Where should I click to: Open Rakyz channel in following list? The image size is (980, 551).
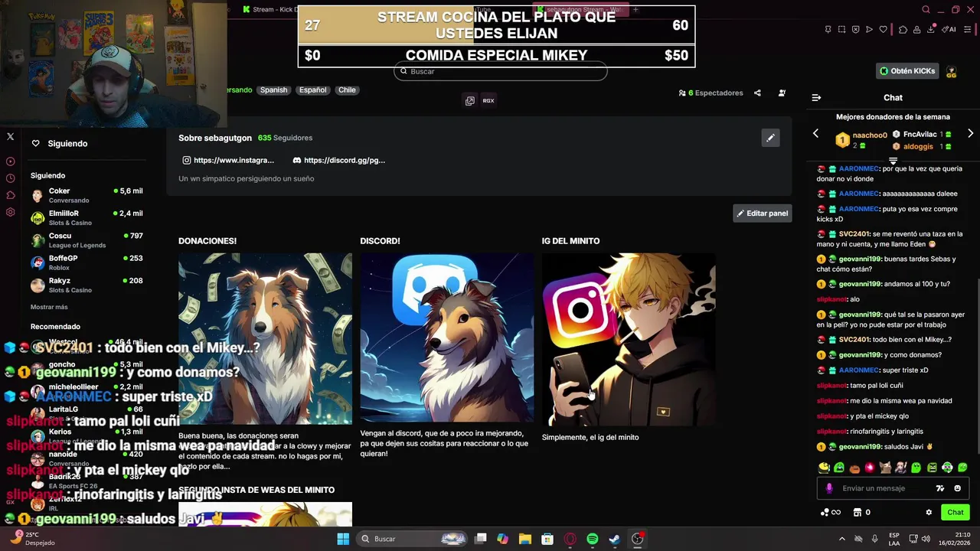tap(87, 285)
